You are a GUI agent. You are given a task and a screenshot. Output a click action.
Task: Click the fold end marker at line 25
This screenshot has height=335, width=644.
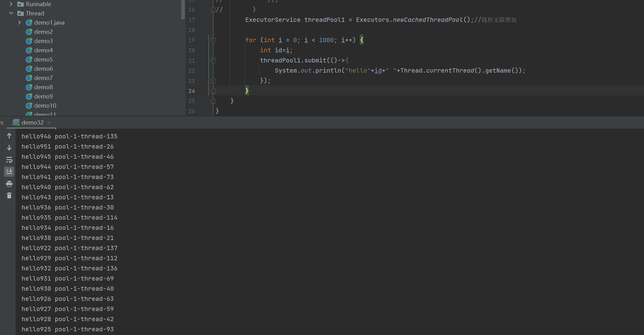click(x=213, y=101)
